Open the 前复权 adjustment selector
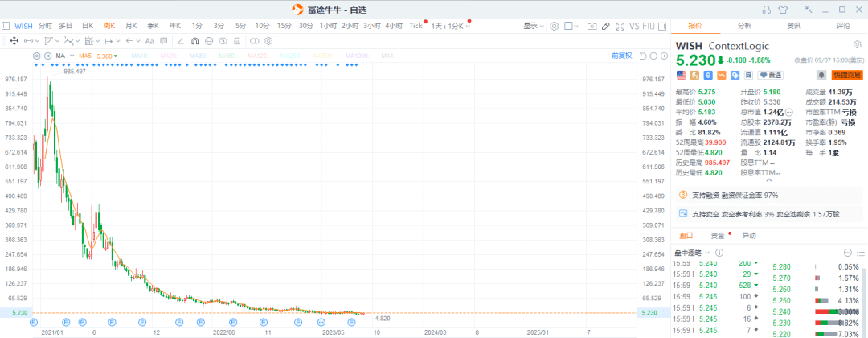Viewport: 868px width, 338px height. coord(620,56)
